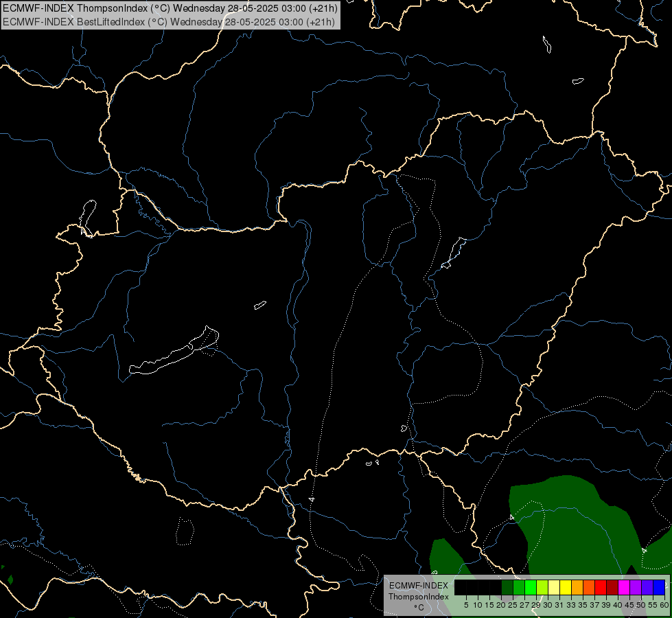This screenshot has width=672, height=618.
Task: Pick the purple 45–50 legend swatch
Action: (x=636, y=587)
